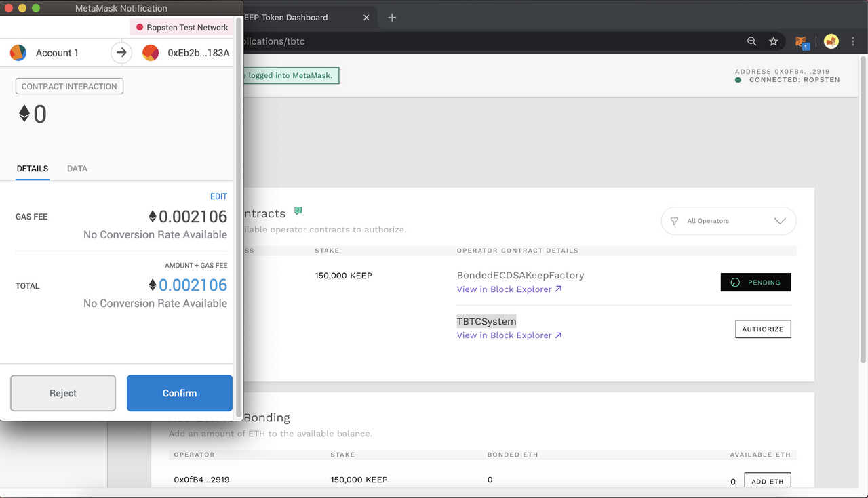868x498 pixels.
Task: Open the MetaMask fox extension icon
Action: tap(802, 42)
